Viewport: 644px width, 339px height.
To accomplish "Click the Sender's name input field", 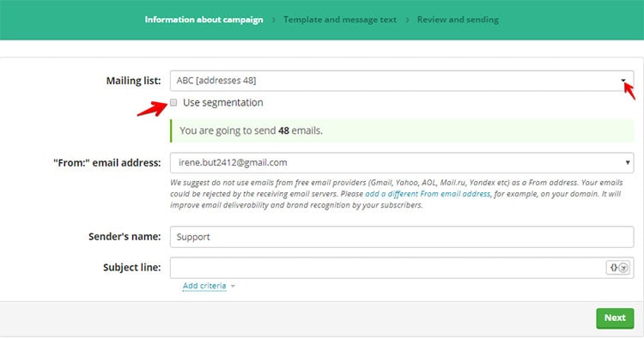I will coord(402,237).
